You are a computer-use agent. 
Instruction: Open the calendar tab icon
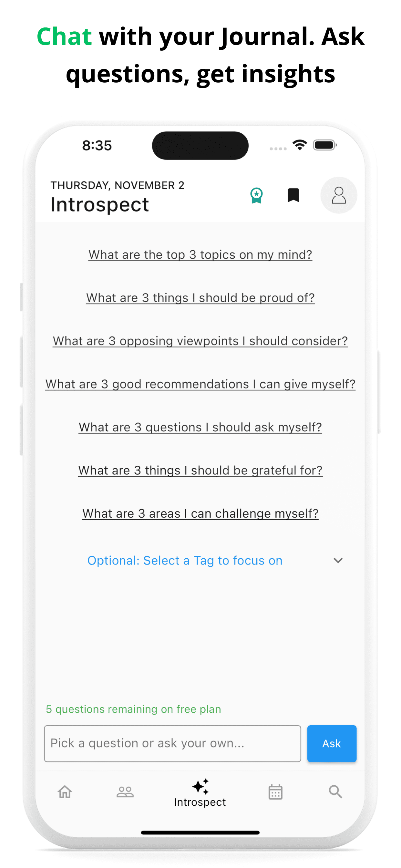[275, 791]
